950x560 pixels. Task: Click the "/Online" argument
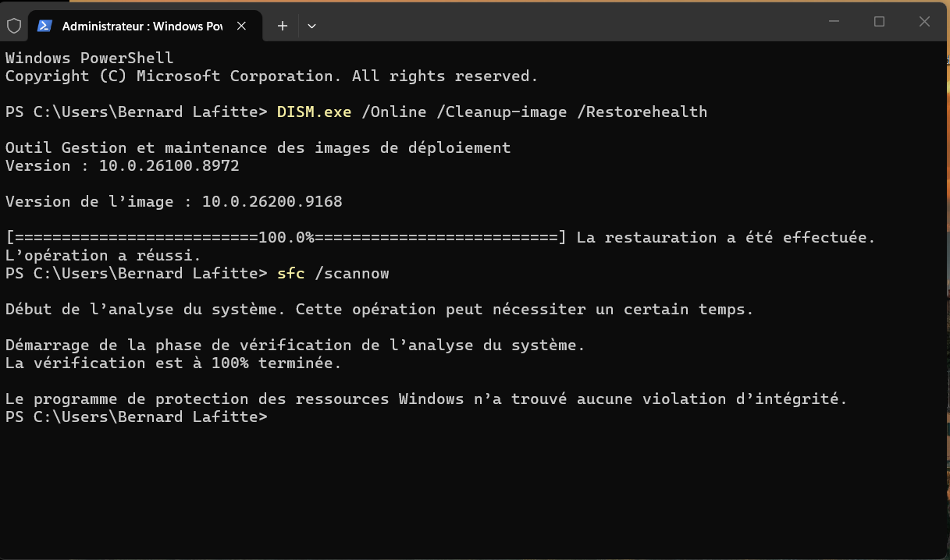pos(394,112)
